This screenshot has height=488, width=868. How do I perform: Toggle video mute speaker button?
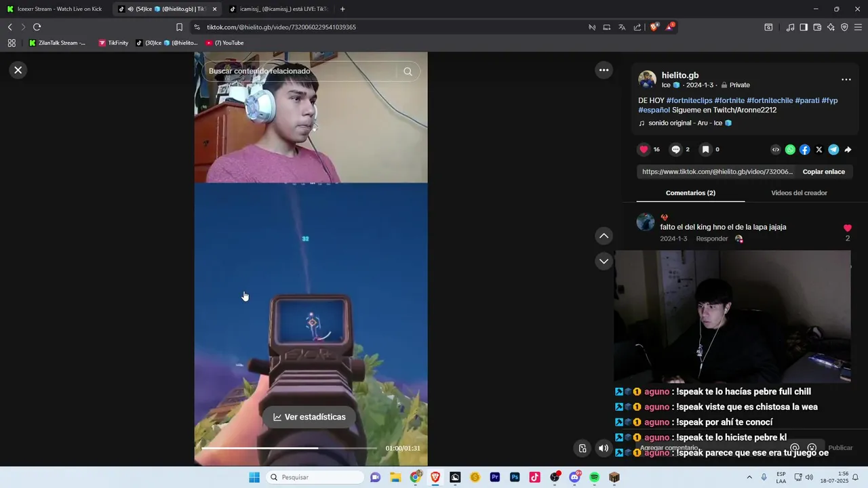[x=603, y=448]
